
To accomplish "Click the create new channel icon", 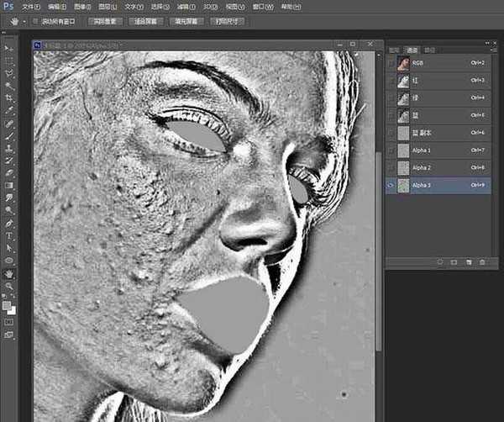I will click(x=468, y=262).
